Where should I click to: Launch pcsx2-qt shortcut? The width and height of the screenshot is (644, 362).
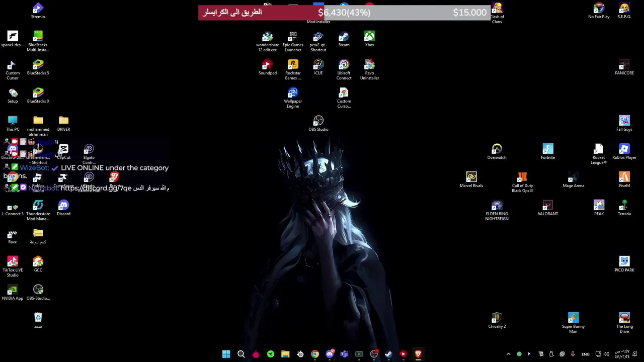coord(318,42)
